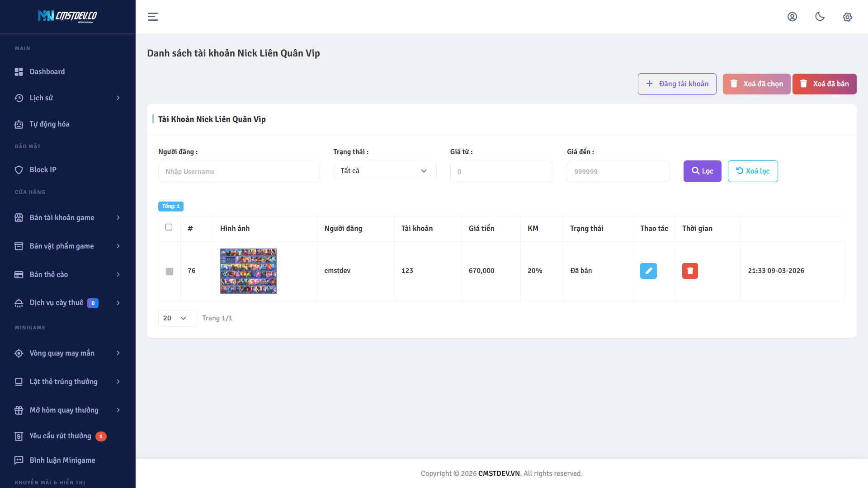Open the Trạng thái dropdown
868x488 pixels.
tap(385, 171)
